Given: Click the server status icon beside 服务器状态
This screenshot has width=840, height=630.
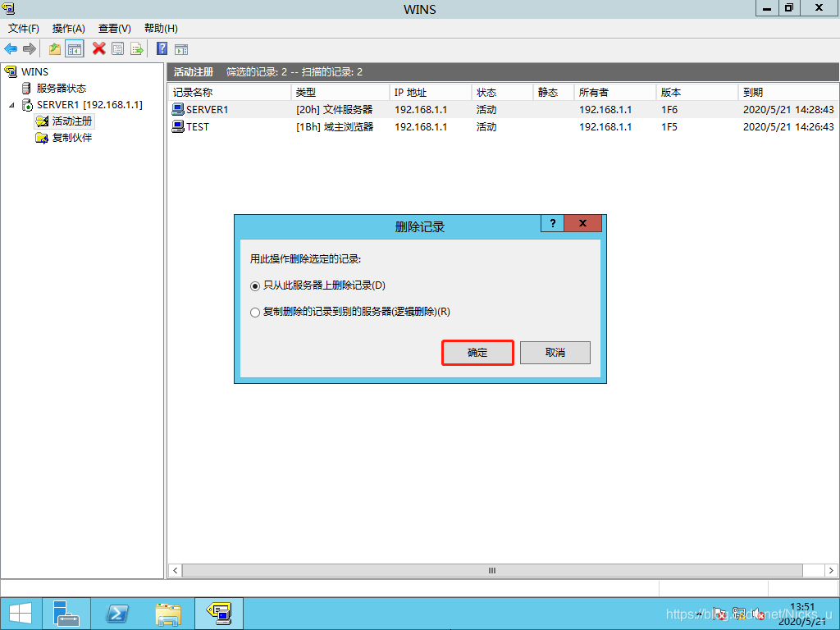Looking at the screenshot, I should point(26,88).
